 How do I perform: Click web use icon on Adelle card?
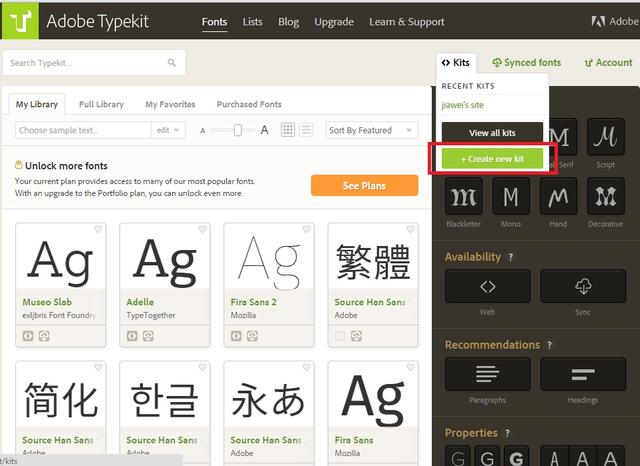tap(132, 336)
